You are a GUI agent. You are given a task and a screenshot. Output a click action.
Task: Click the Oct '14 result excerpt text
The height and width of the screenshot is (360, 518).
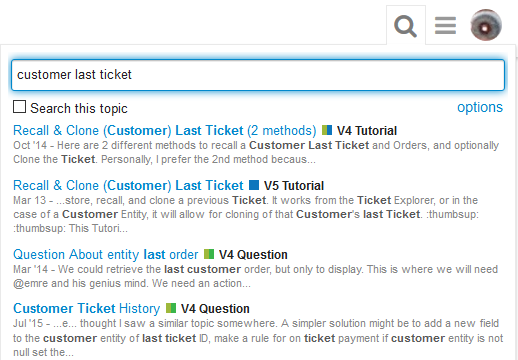point(256,152)
